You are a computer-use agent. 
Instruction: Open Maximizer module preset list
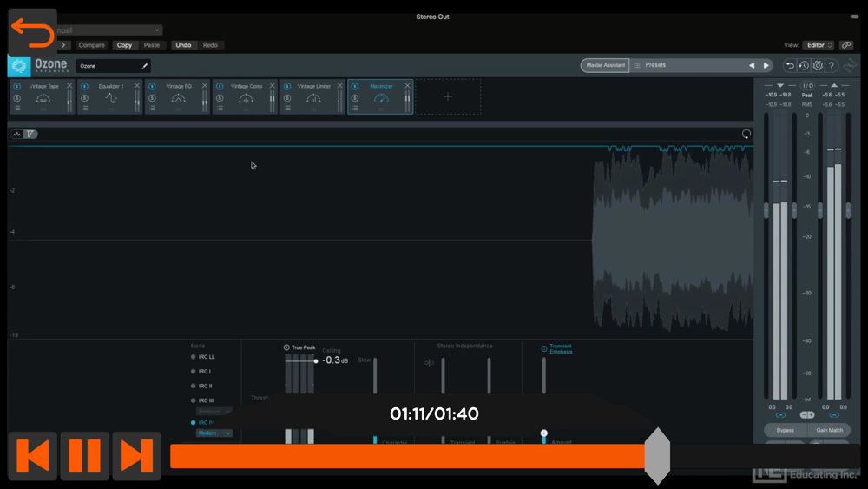click(x=355, y=108)
